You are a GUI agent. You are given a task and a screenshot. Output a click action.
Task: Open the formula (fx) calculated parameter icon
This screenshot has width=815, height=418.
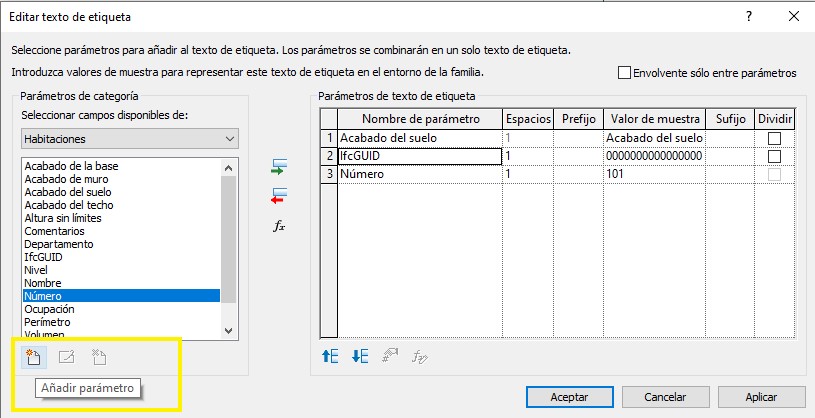click(280, 226)
